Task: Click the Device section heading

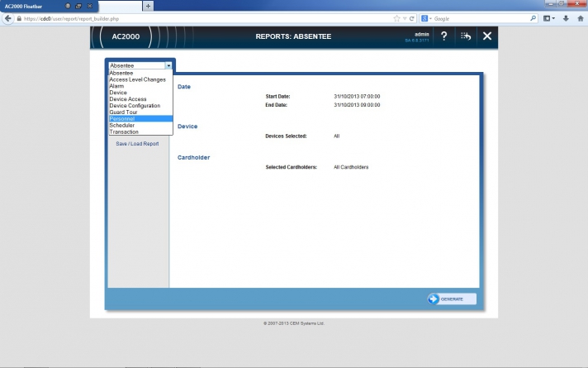Action: coord(187,127)
